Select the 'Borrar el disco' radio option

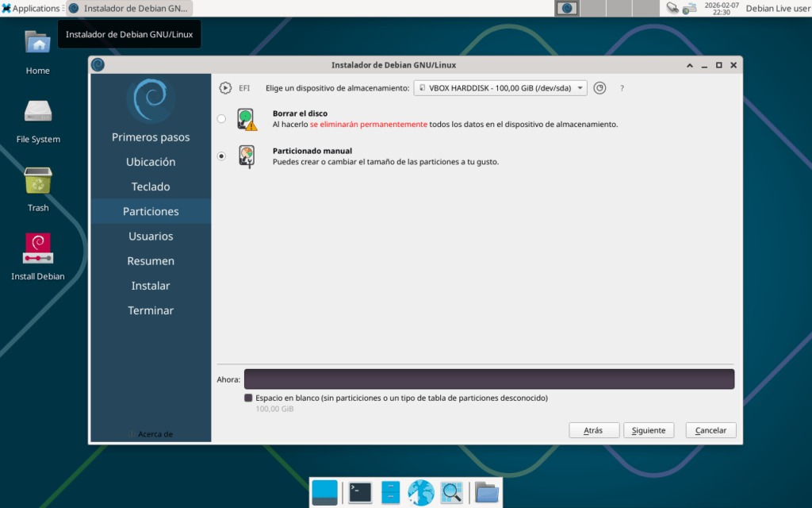coord(221,119)
